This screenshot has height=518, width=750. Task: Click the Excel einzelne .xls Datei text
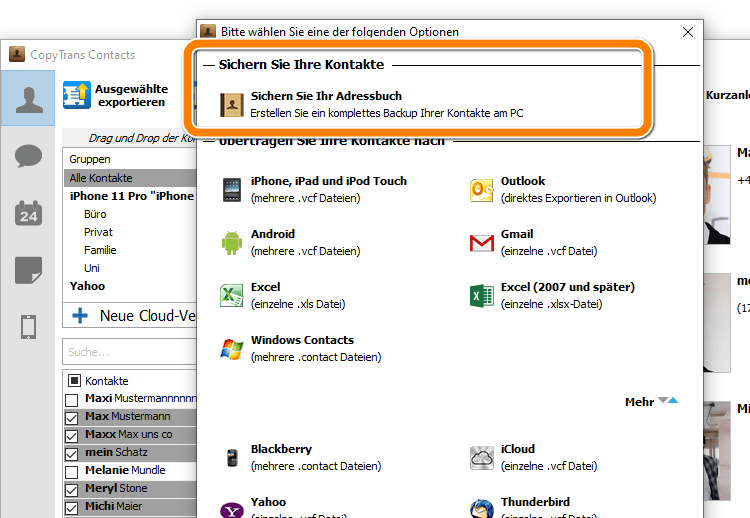[298, 304]
